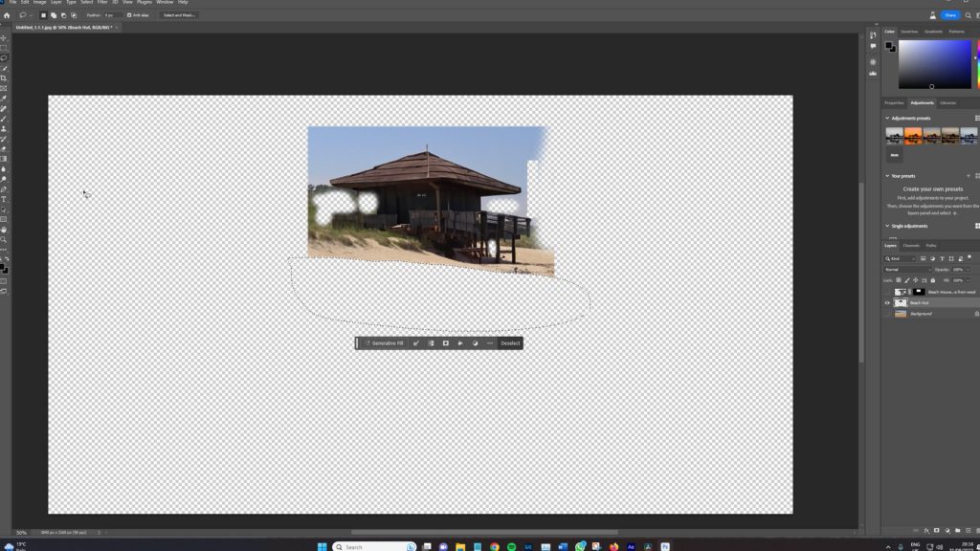Choose Subtract from Selection mode icon
Image resolution: width=980 pixels, height=551 pixels.
(63, 15)
